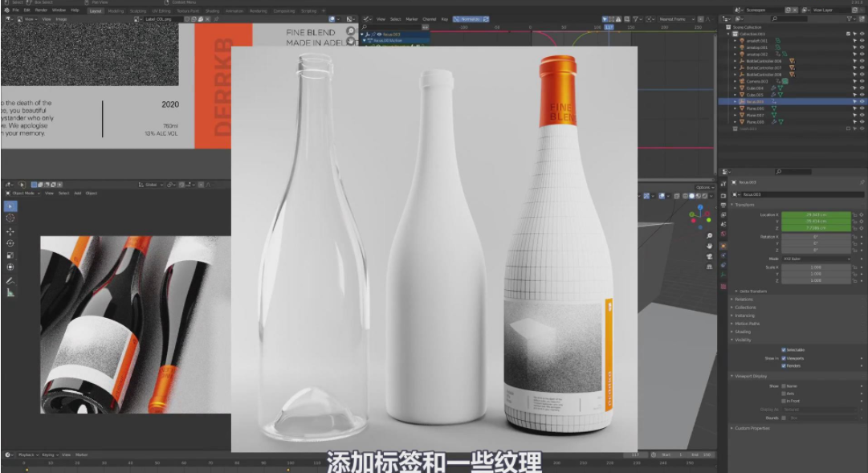
Task: Select the Scale tool in viewport toolbar
Action: [x=10, y=255]
